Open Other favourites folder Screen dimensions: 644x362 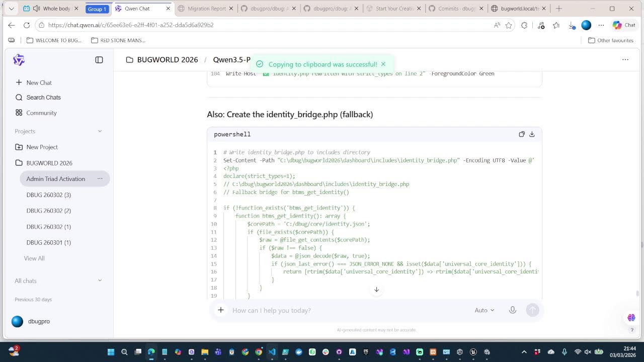tap(611, 40)
